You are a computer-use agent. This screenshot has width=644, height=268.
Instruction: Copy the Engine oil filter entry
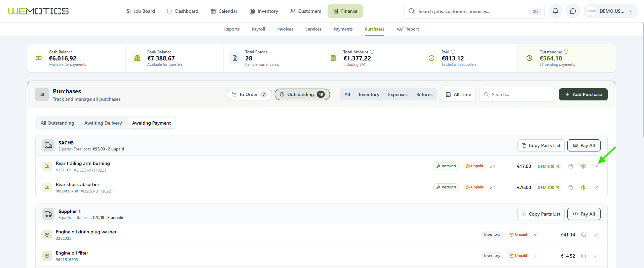[x=583, y=256]
